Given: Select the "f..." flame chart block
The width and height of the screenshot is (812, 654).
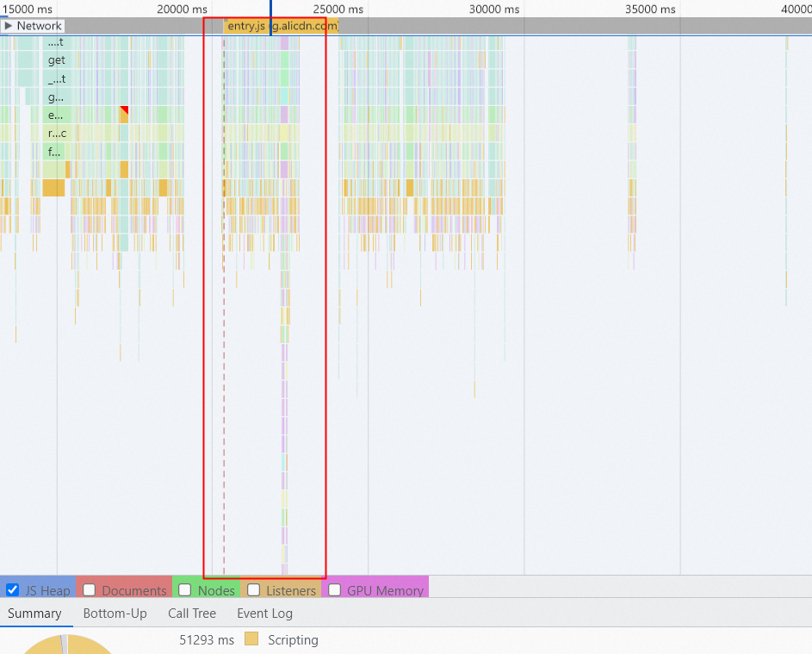Looking at the screenshot, I should pyautogui.click(x=54, y=152).
